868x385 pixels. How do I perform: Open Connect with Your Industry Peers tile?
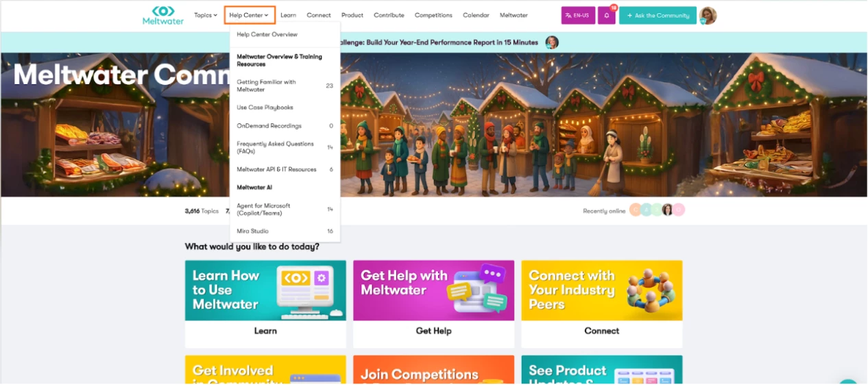602,303
